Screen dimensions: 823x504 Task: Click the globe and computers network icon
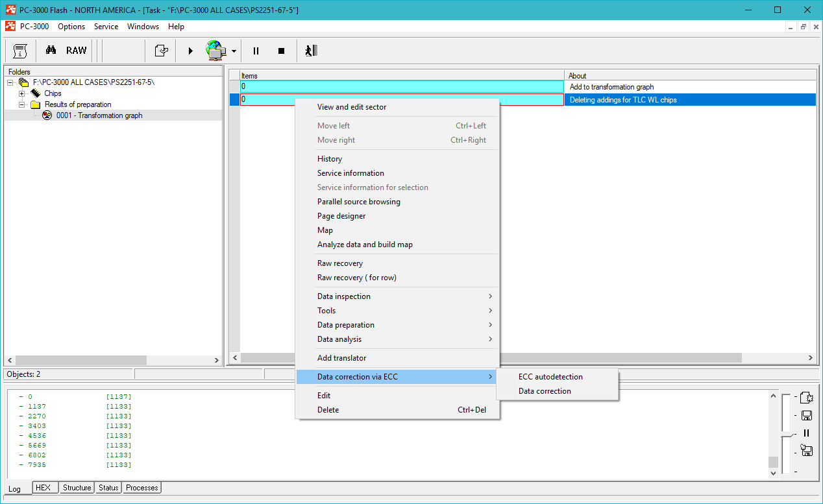(x=216, y=51)
